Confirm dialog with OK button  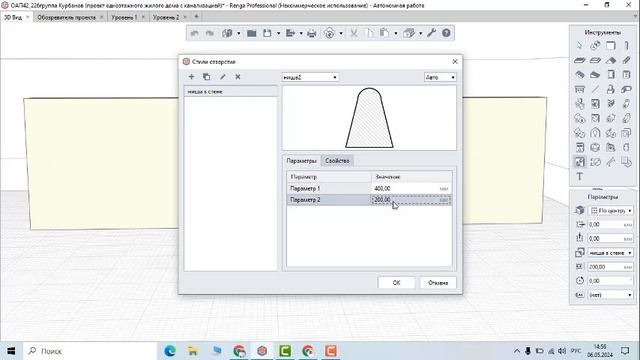(396, 282)
